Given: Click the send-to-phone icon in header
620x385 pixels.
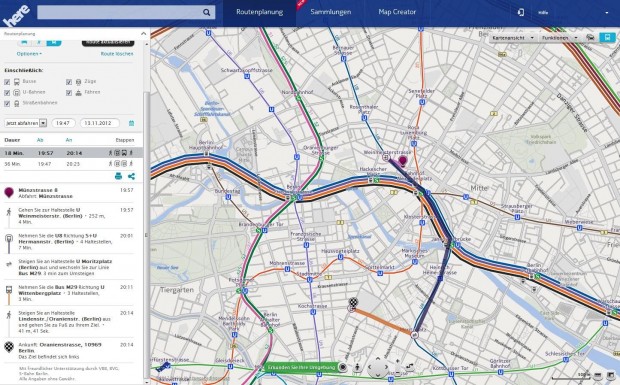Looking at the screenshot, I should [x=521, y=12].
